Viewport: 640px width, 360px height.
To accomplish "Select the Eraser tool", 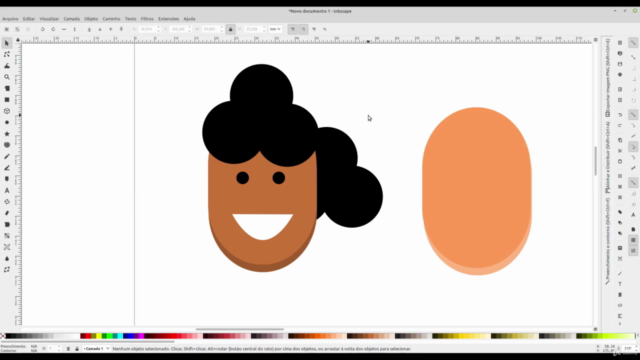I will click(x=7, y=213).
